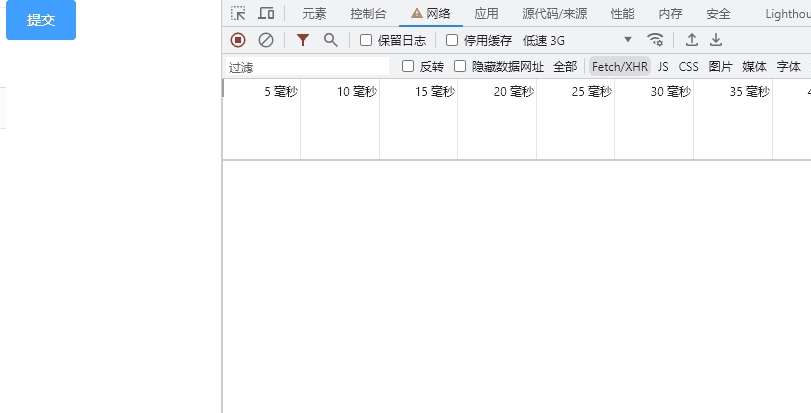Open the network search magnifier
The image size is (811, 413).
point(331,40)
